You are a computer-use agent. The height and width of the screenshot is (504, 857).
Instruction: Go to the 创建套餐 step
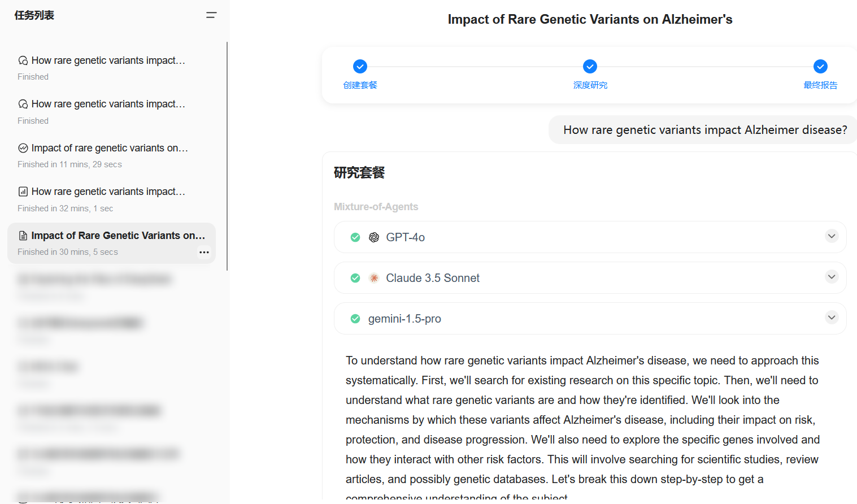click(x=360, y=85)
